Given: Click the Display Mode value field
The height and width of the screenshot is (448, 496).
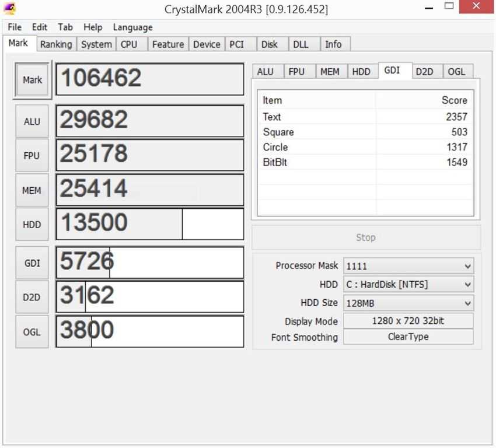Looking at the screenshot, I should (x=408, y=321).
